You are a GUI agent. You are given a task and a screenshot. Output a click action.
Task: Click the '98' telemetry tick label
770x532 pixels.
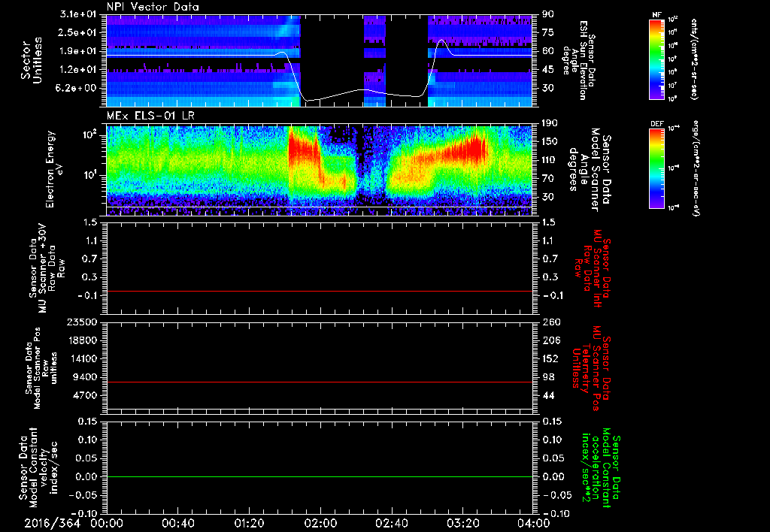[x=548, y=377]
